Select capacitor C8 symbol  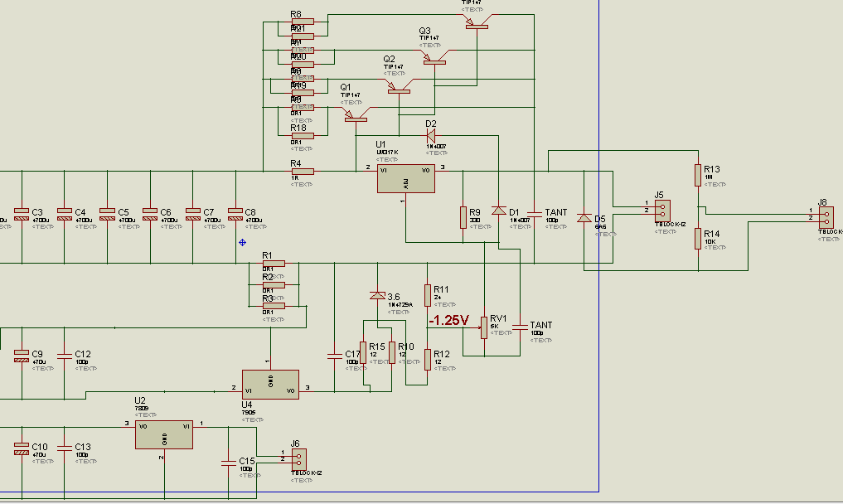[x=235, y=214]
